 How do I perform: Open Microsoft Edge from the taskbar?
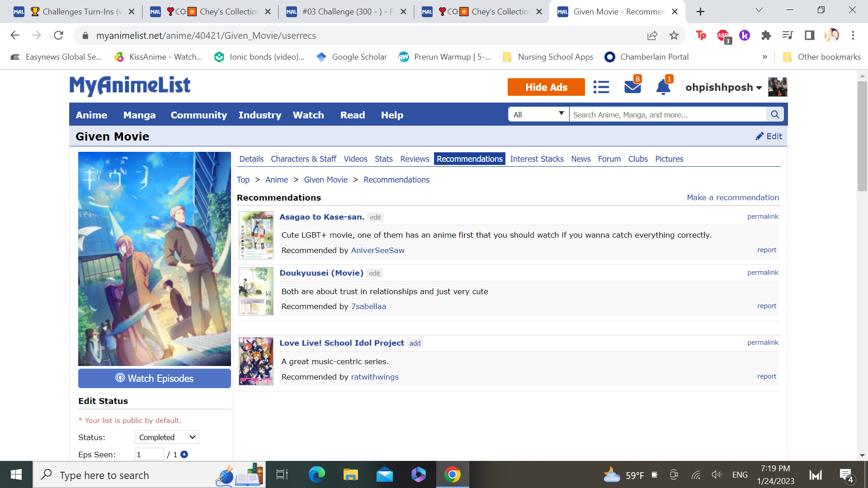pos(316,475)
